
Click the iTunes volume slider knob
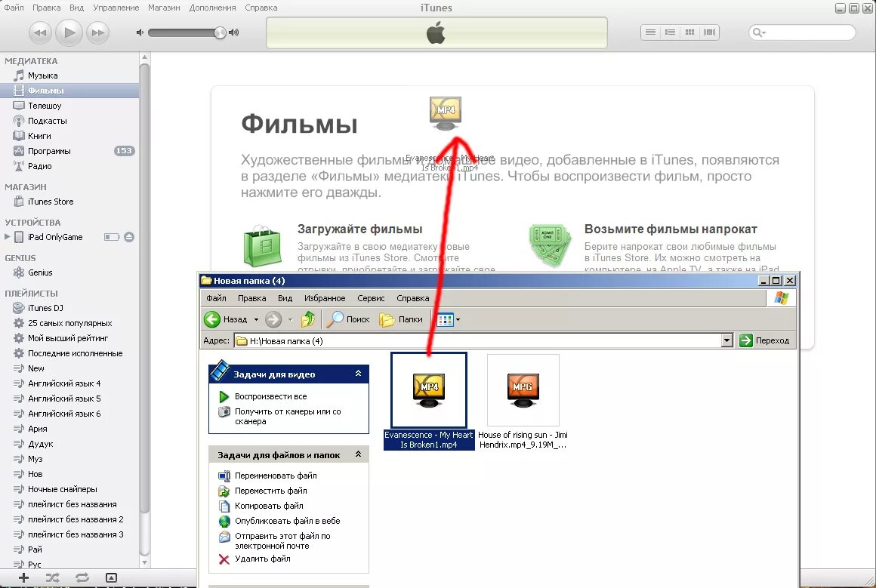(220, 32)
